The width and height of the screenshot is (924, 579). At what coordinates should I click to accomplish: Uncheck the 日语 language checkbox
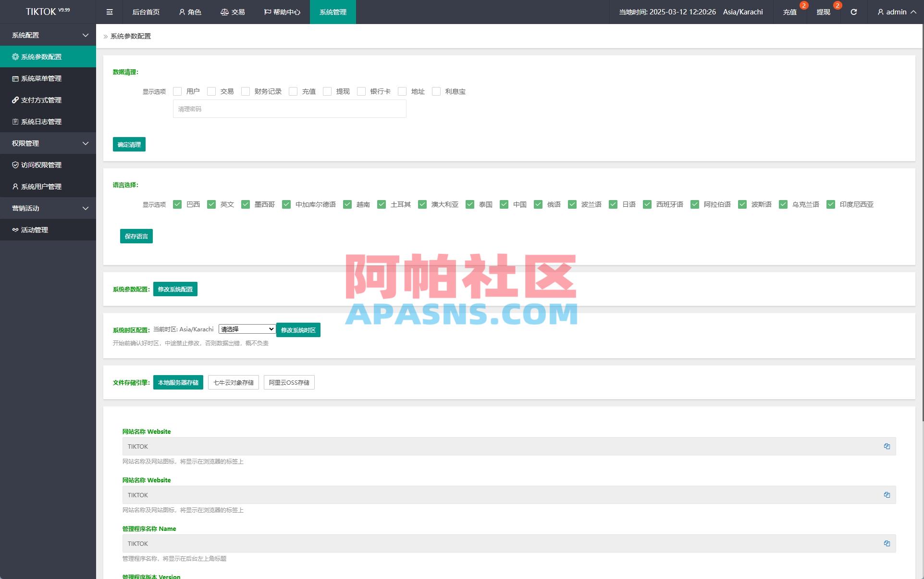(x=613, y=204)
